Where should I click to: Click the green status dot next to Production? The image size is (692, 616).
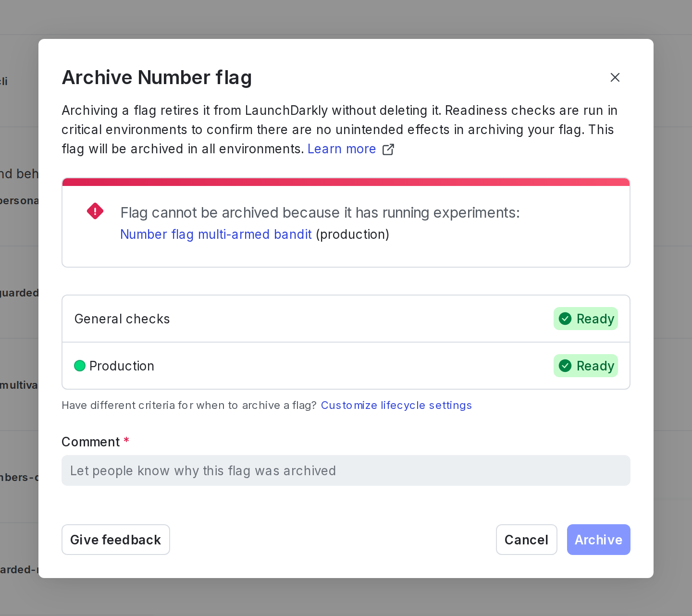pyautogui.click(x=80, y=366)
